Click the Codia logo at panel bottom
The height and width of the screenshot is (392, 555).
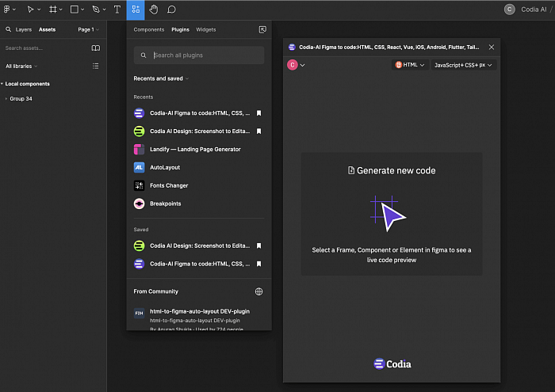click(x=392, y=364)
